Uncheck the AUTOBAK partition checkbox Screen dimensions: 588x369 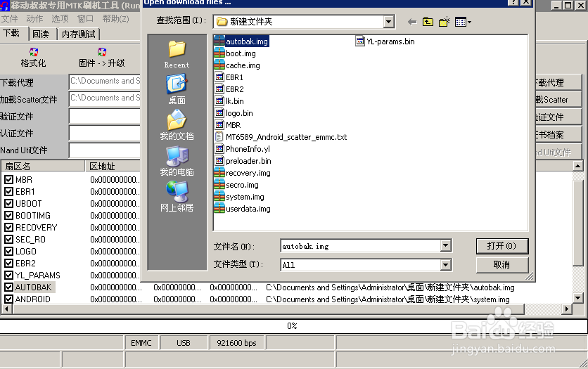(8, 287)
